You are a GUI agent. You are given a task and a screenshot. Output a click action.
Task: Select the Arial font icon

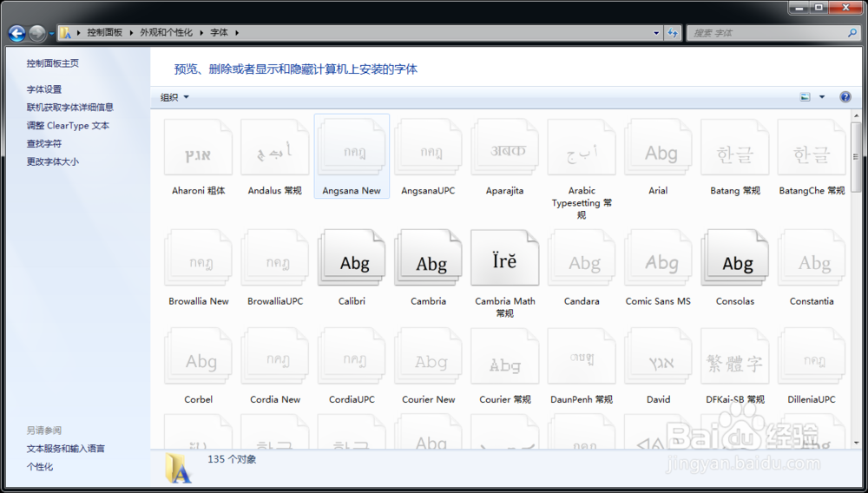[x=658, y=148]
